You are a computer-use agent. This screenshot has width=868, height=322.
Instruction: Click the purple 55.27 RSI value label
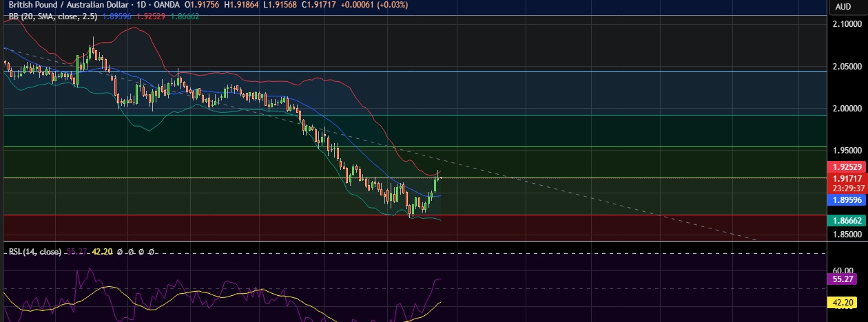pos(846,279)
